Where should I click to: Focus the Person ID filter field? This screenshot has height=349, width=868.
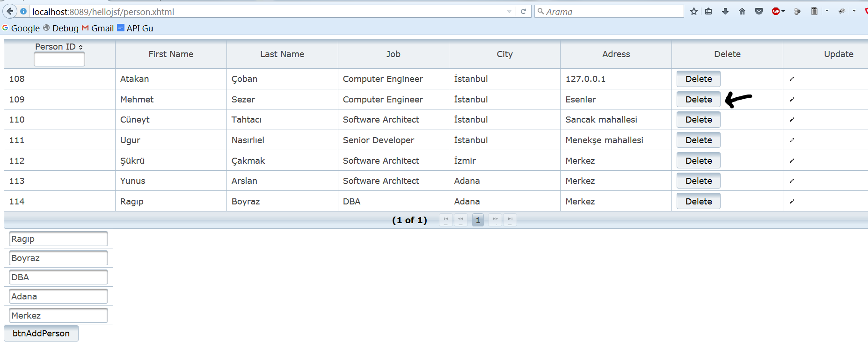(59, 59)
